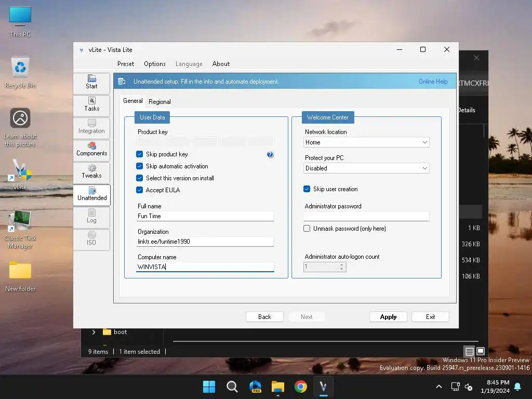This screenshot has height=399, width=532.
Task: Enable Unmask password (only here)
Action: 307,229
